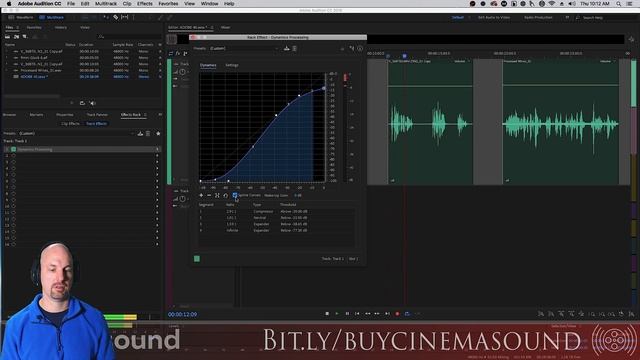
Task: Select the Slip tool in top toolbar
Action: coord(124,17)
